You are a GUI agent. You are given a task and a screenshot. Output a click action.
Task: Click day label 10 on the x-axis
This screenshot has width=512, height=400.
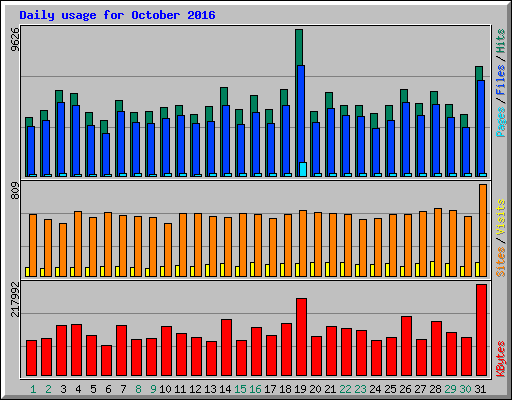tap(165, 389)
